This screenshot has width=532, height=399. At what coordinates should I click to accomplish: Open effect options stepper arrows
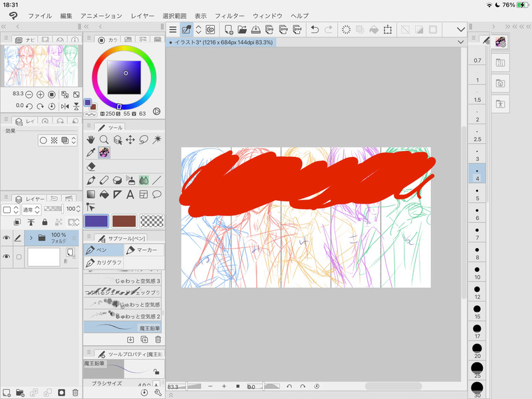pyautogui.click(x=73, y=140)
